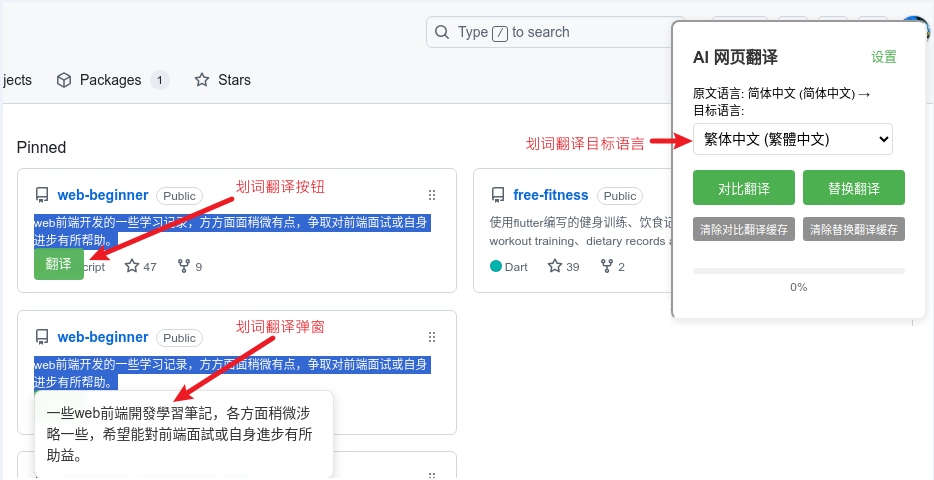934x480 pixels.
Task: Open forks count 9 on web-beginner
Action: pos(190,266)
